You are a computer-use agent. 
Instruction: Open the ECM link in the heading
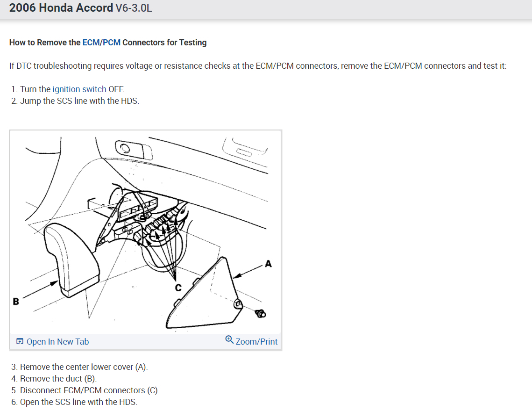click(91, 43)
